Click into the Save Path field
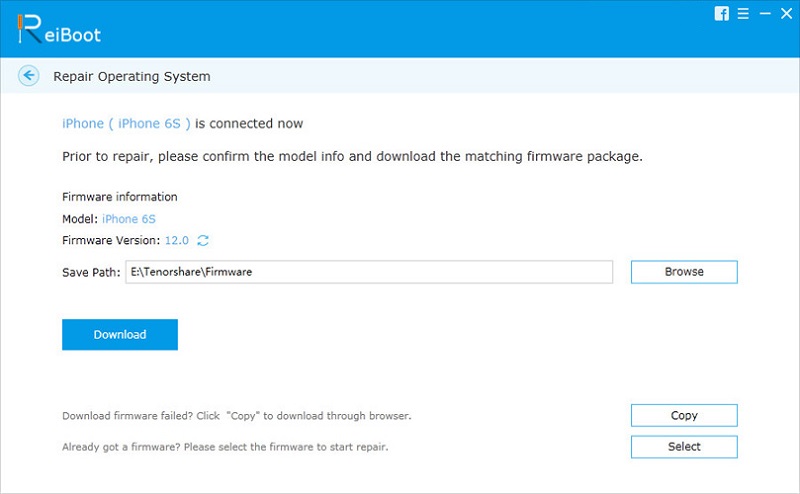Viewport: 800px width, 494px height. (369, 272)
